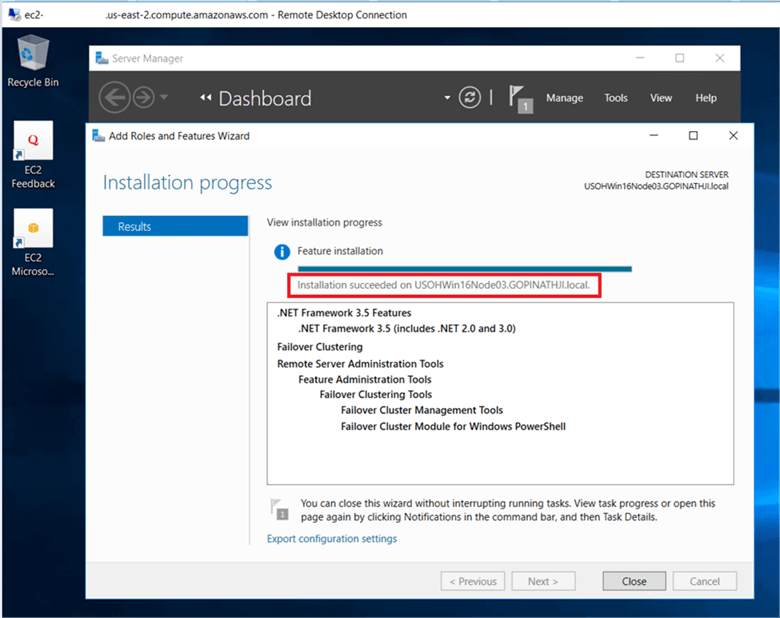Click Export configuration settings link
This screenshot has height=618, width=780.
click(x=332, y=539)
